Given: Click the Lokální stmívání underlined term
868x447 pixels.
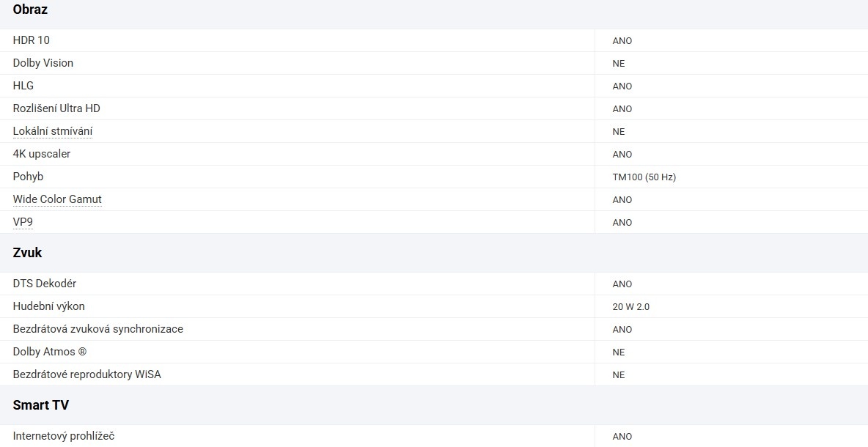Looking at the screenshot, I should pyautogui.click(x=53, y=131).
